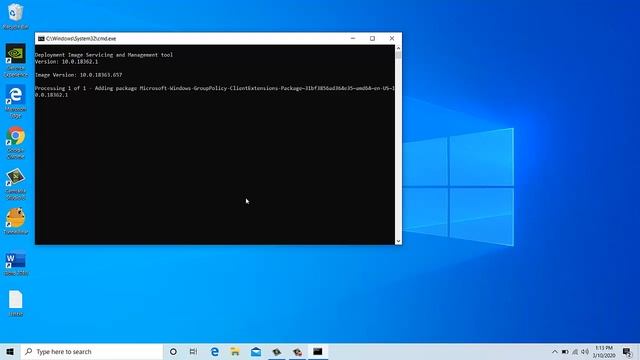The image size is (640, 360).
Task: Click the cmd scrollbar down arrow
Action: pyautogui.click(x=398, y=241)
